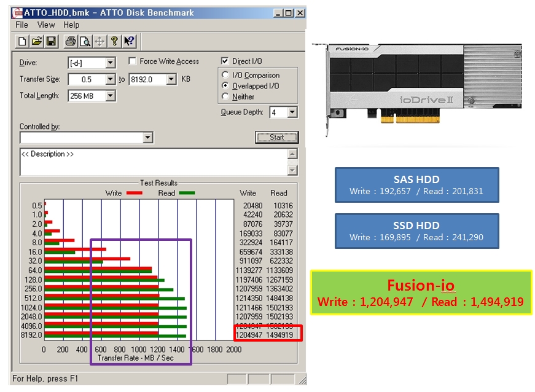Click the Description text box
This screenshot has height=392, width=535.
coord(154,162)
